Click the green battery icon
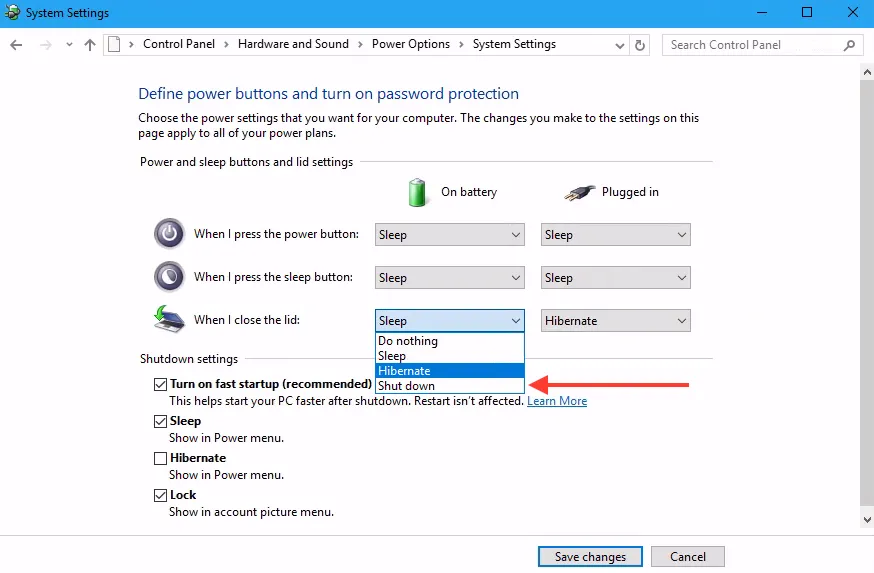Screen dimensions: 874x573 tap(417, 192)
